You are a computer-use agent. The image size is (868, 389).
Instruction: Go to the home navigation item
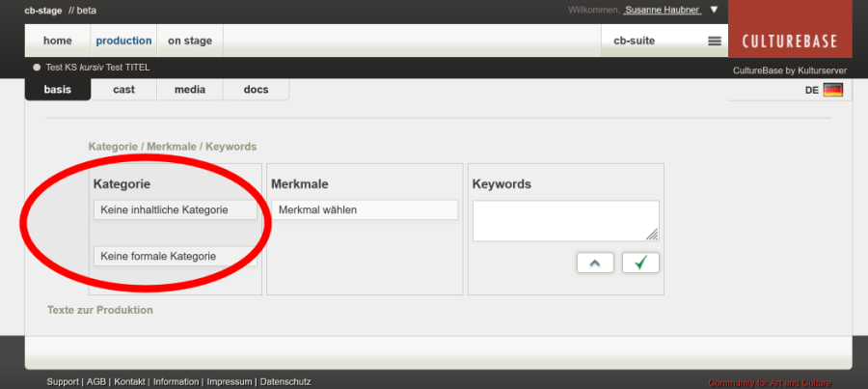(58, 41)
